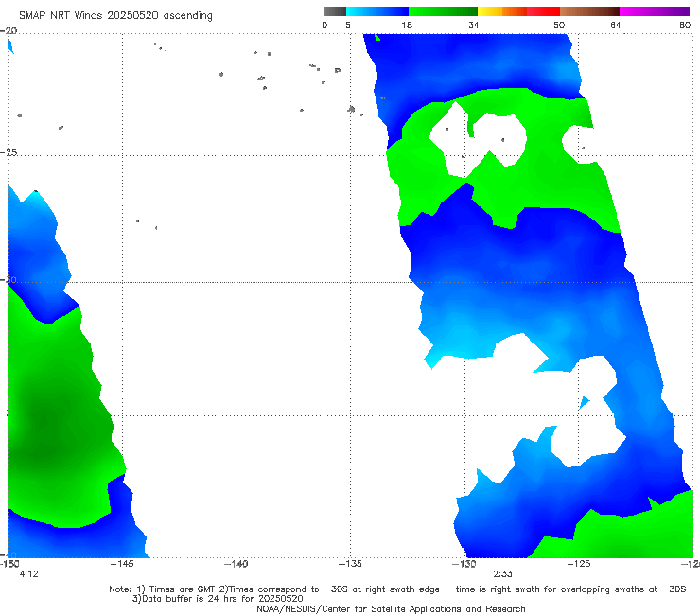Click the '-25' latitude label on the left axis
The width and height of the screenshot is (700, 615).
click(x=9, y=152)
